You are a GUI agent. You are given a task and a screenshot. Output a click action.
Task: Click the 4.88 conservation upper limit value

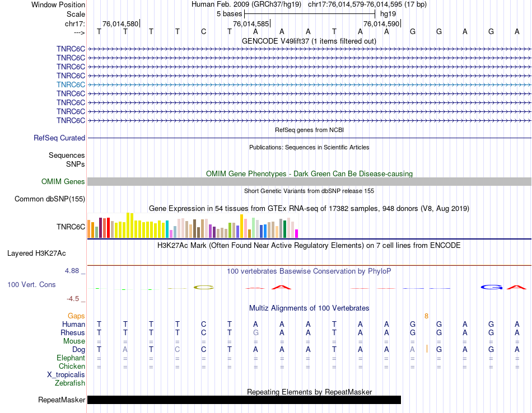pos(72,271)
